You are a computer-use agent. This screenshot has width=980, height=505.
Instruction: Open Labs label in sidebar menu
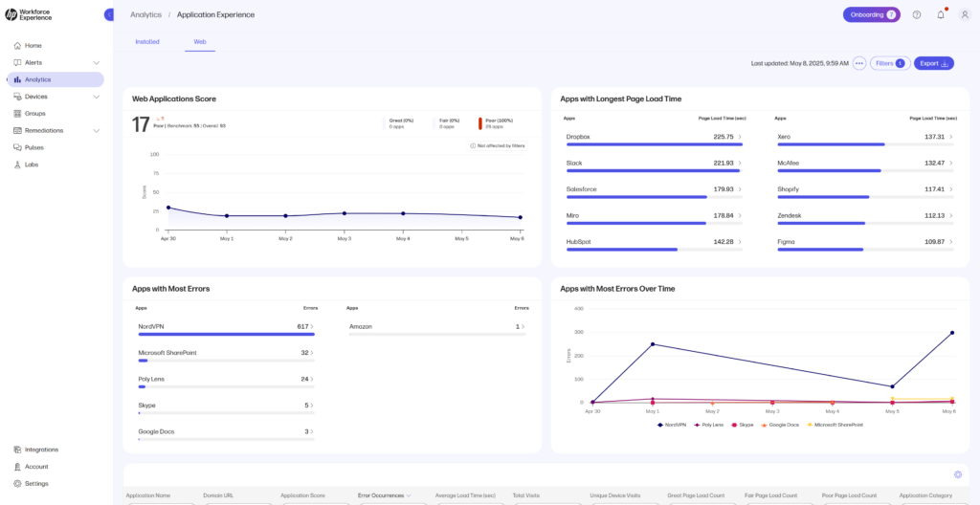pyautogui.click(x=32, y=165)
